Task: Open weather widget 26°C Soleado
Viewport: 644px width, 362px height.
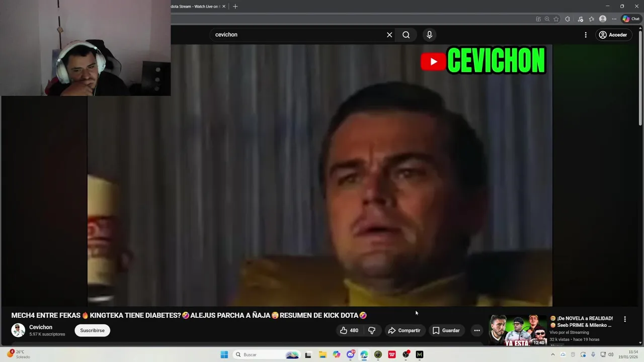Action: pyautogui.click(x=18, y=354)
